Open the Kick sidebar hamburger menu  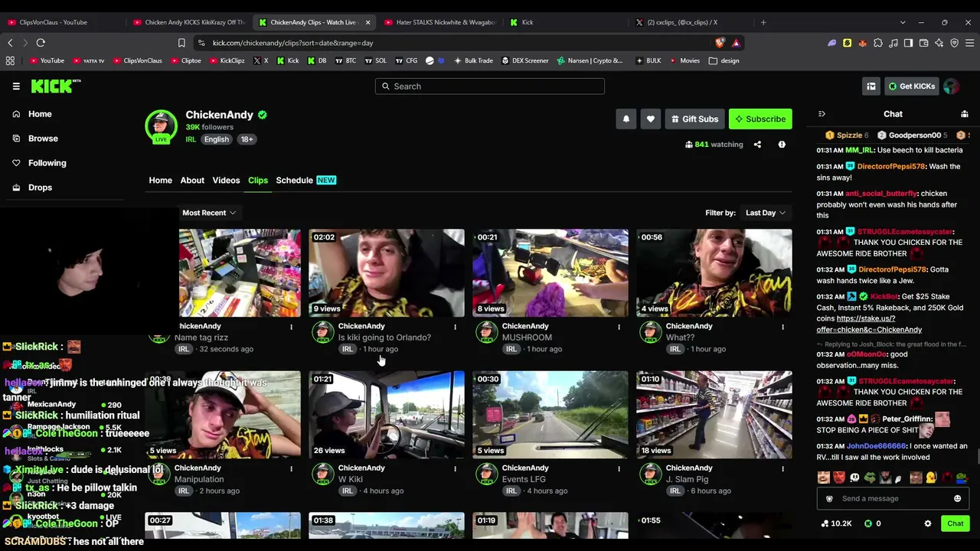coord(16,86)
